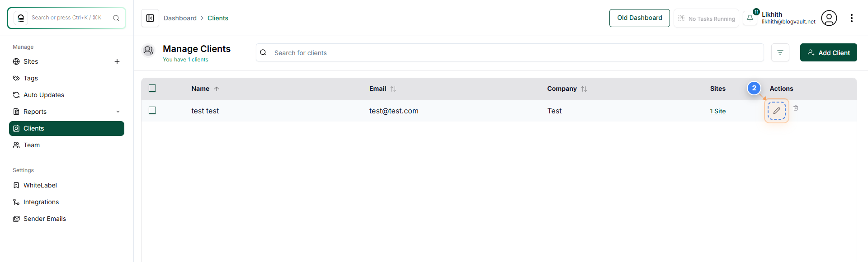Click the You have 1 clients text

coord(185,60)
